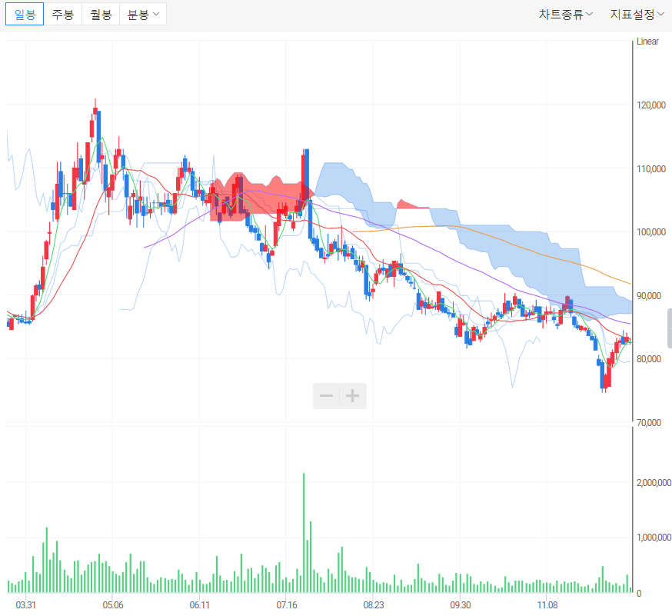Zoom in the chart with the plus button
672x616 pixels.
(353, 395)
